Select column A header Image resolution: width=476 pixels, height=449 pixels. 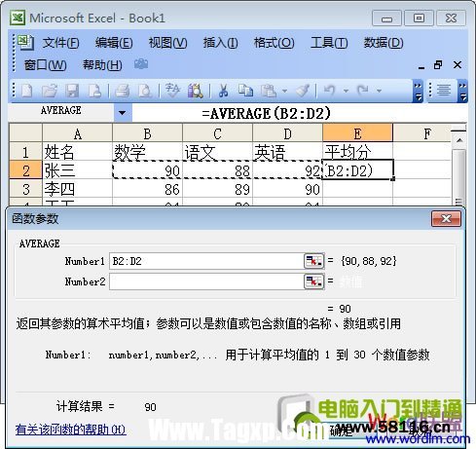click(77, 133)
